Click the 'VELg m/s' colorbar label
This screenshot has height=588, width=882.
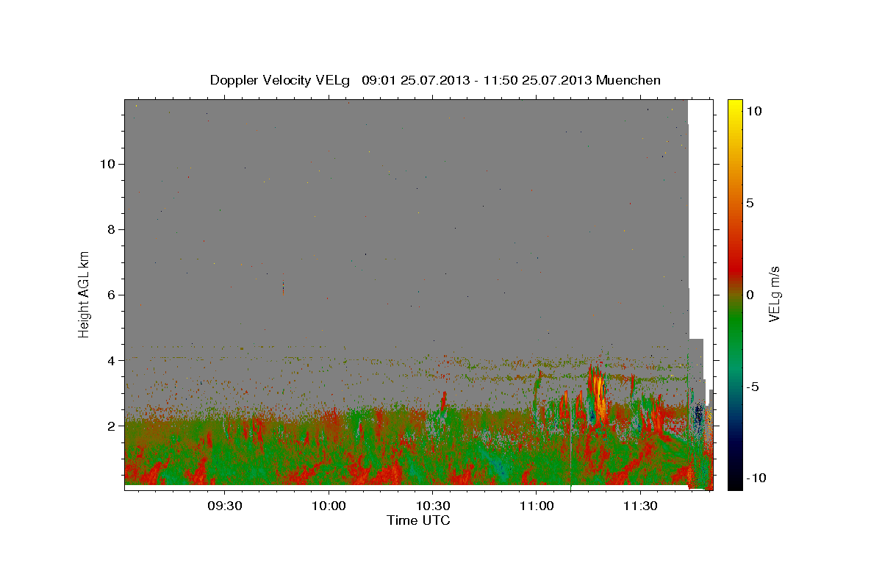tap(774, 295)
